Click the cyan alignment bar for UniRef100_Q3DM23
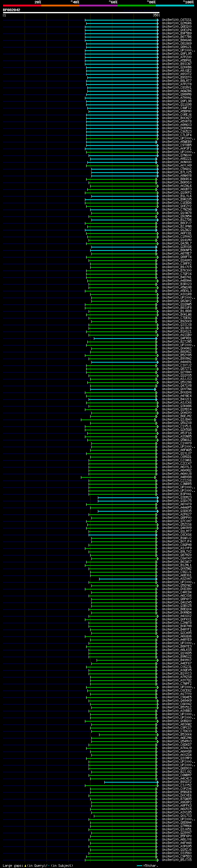 pyautogui.click(x=128, y=497)
